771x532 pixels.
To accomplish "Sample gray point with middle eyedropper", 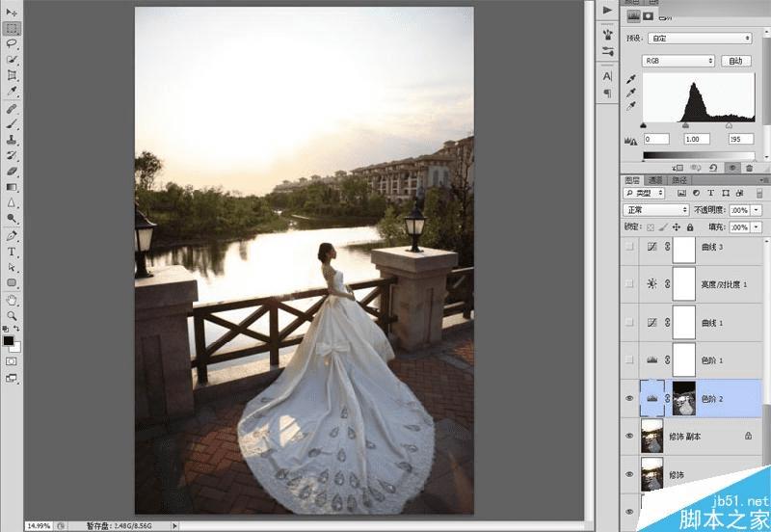I will click(631, 93).
